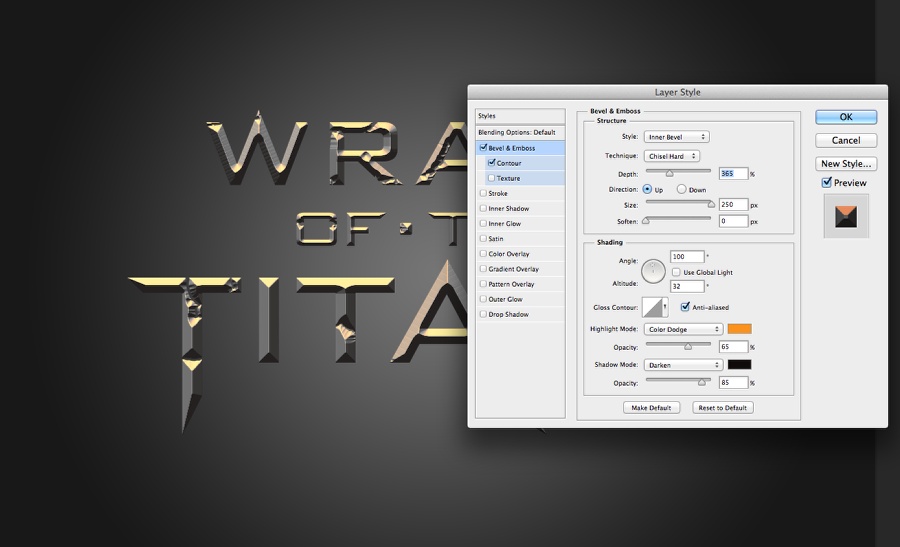Click the black shadow color swatch
900x547 pixels.
[x=739, y=364]
